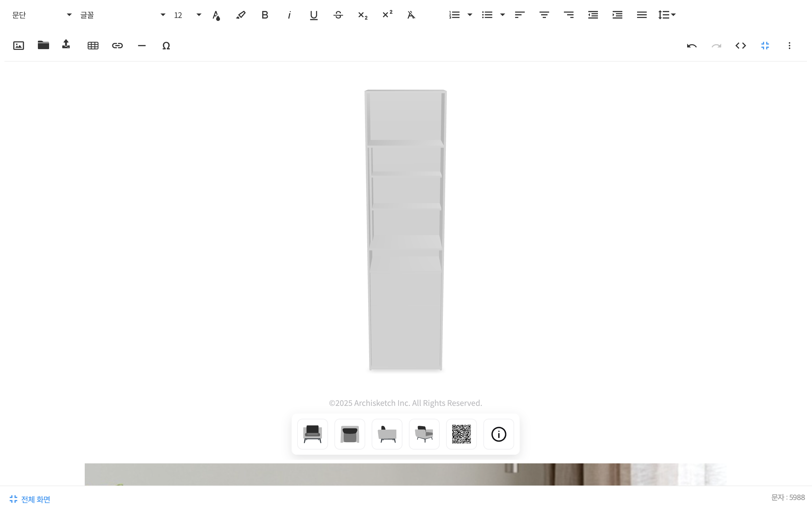
Task: Align text right
Action: pyautogui.click(x=568, y=15)
